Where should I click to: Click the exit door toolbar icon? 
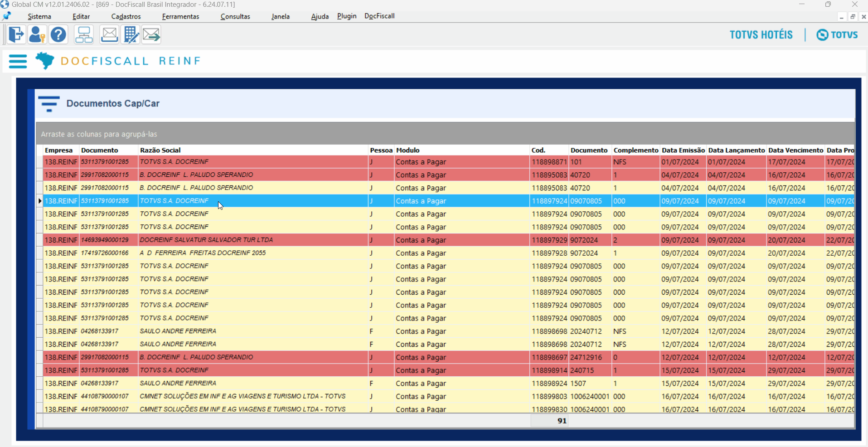(x=16, y=34)
